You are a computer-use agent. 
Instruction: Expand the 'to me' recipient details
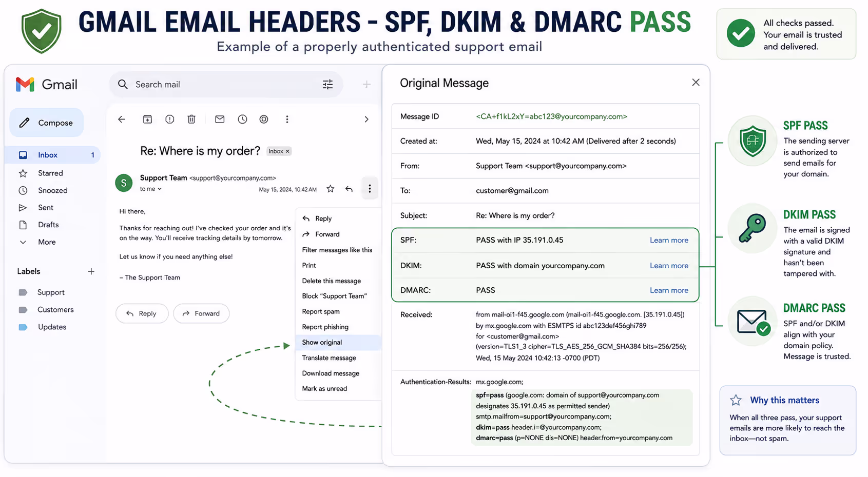click(x=151, y=189)
